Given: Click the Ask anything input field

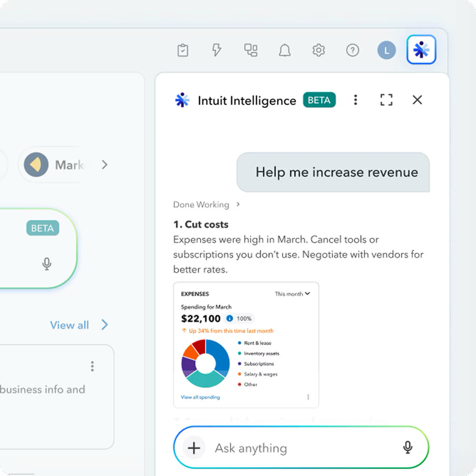Looking at the screenshot, I should (x=301, y=448).
